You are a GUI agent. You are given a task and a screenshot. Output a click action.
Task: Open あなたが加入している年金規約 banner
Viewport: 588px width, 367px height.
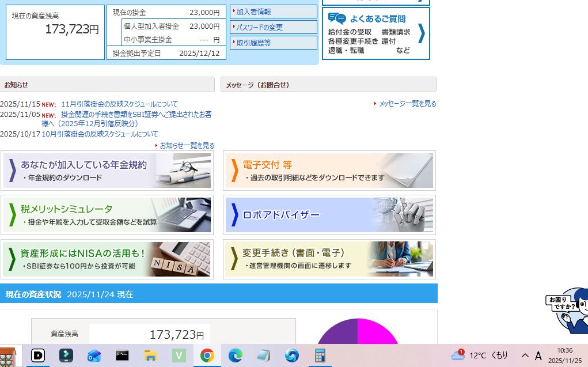point(107,171)
